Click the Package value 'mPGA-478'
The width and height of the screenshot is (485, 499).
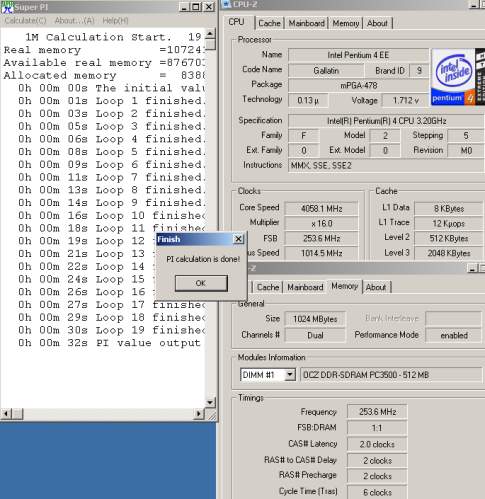click(358, 86)
